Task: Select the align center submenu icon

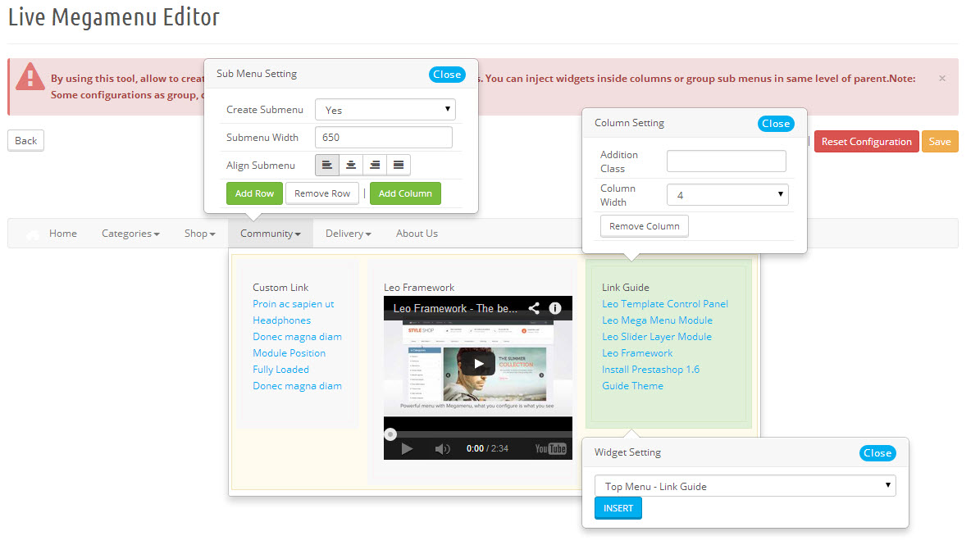Action: 351,166
